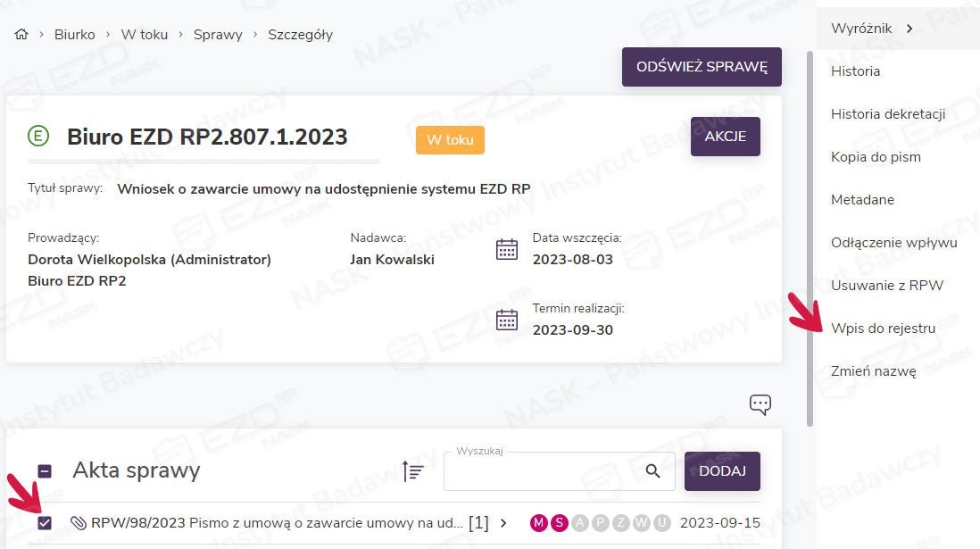Click the magenta M status badge
The image size is (980, 549).
pyautogui.click(x=538, y=523)
